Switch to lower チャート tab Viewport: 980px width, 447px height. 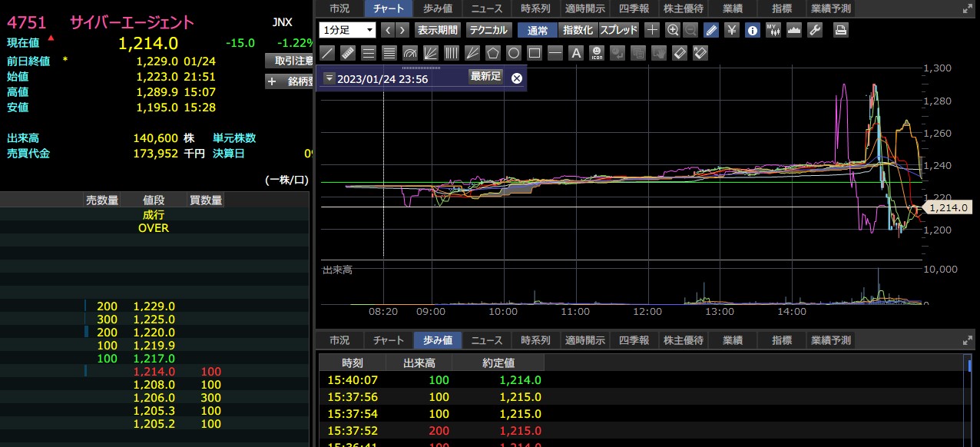389,340
